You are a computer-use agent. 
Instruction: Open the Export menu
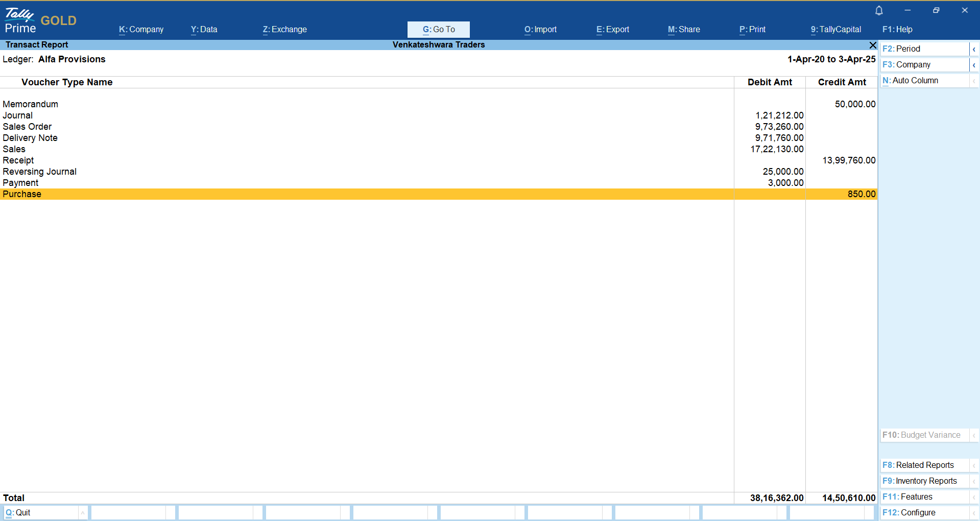[612, 30]
